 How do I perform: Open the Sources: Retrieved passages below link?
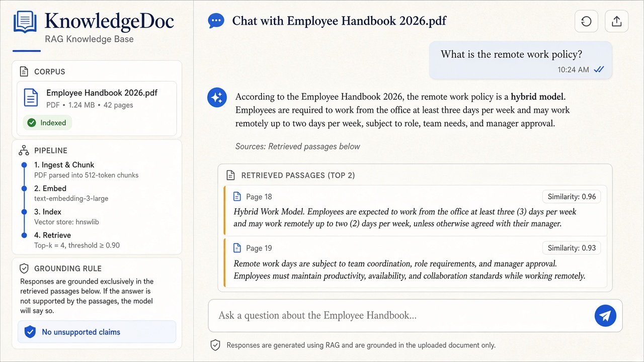pos(298,146)
